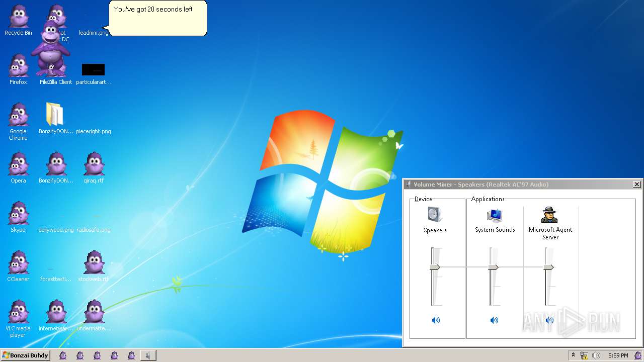Click the Speakers device icon in Volume Mixer

click(435, 215)
